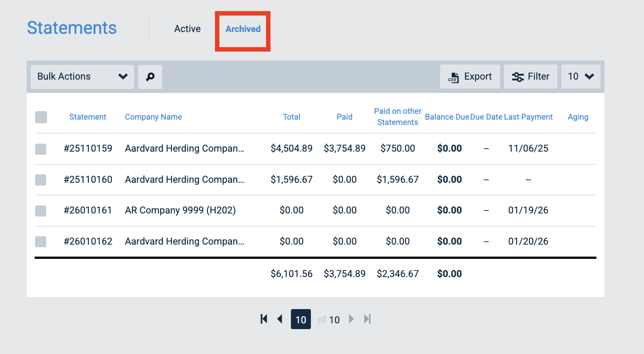Viewport: 644px width, 354px height.
Task: Open the Filter options
Action: point(531,76)
